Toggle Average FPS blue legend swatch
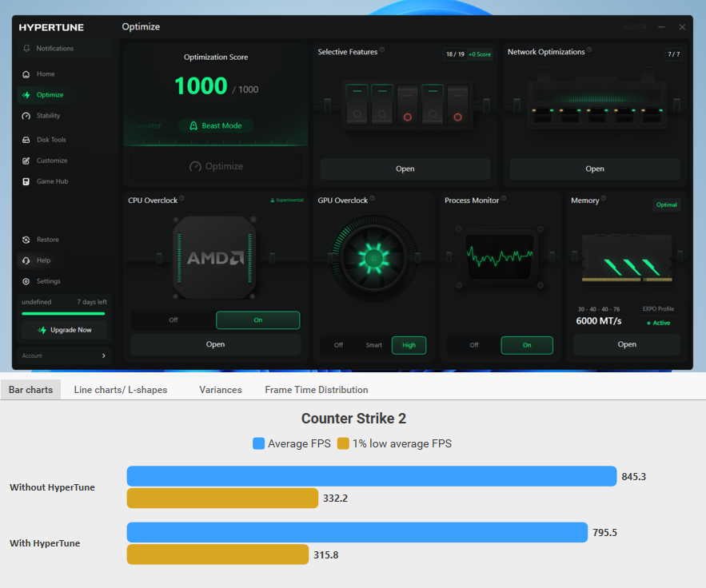This screenshot has height=588, width=706. (x=259, y=443)
